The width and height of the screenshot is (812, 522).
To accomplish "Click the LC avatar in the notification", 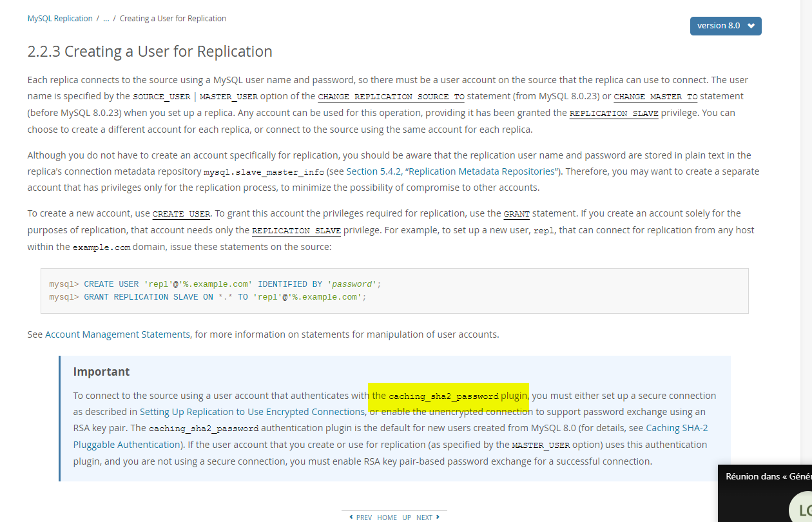I will [801, 510].
